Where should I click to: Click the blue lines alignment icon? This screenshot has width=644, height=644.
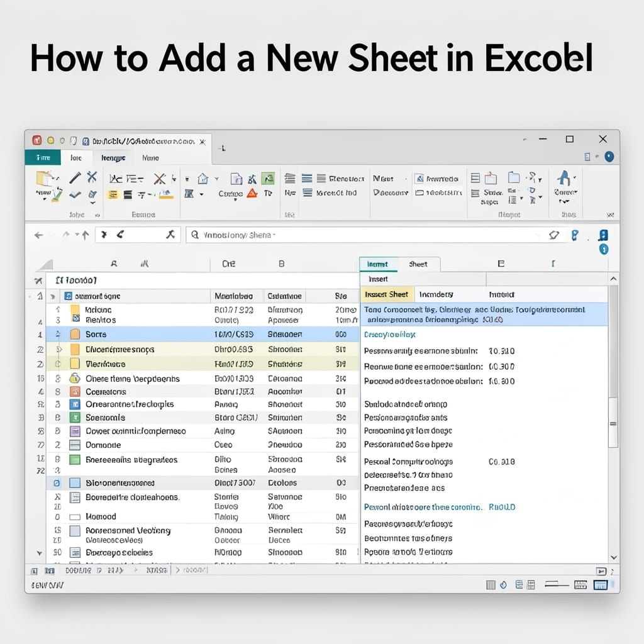click(x=307, y=178)
